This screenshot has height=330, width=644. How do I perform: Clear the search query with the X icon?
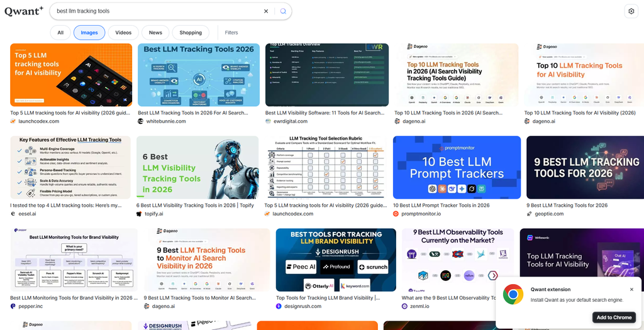[266, 11]
